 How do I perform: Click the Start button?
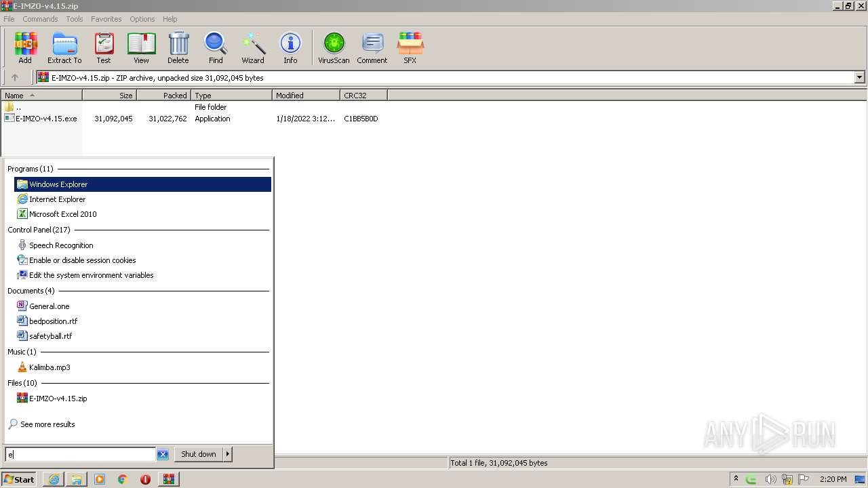tap(19, 479)
